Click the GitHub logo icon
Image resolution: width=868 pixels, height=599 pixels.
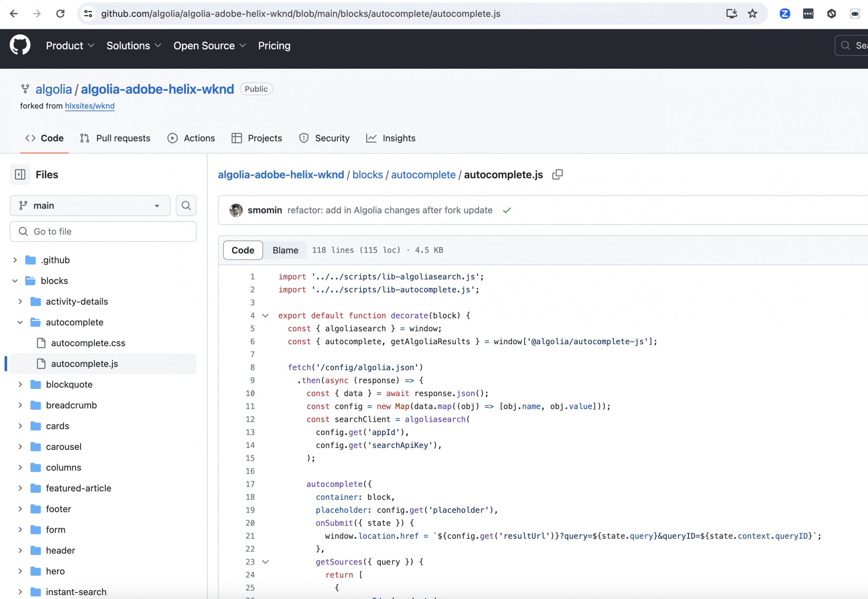point(20,45)
